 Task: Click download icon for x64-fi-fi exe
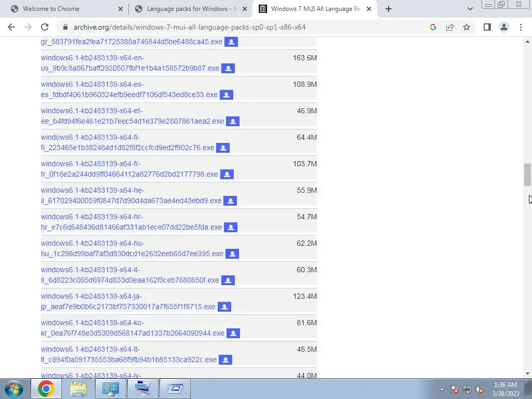[x=223, y=148]
